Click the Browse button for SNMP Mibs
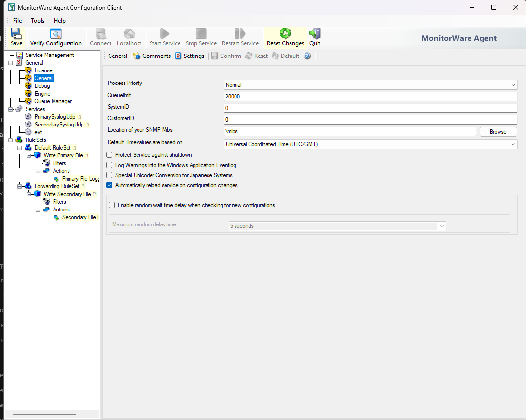This screenshot has height=420, width=526. click(x=498, y=132)
